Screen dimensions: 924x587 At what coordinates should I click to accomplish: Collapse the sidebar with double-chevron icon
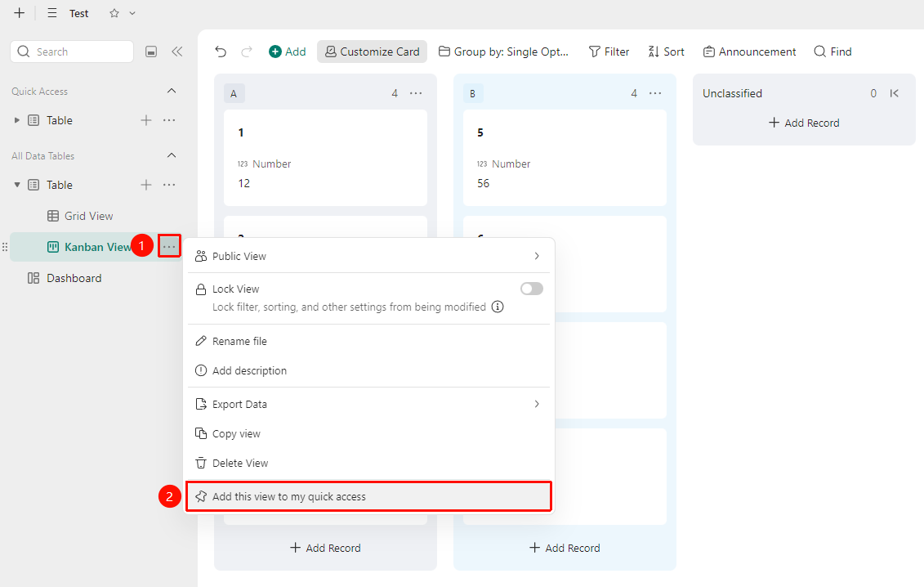176,52
